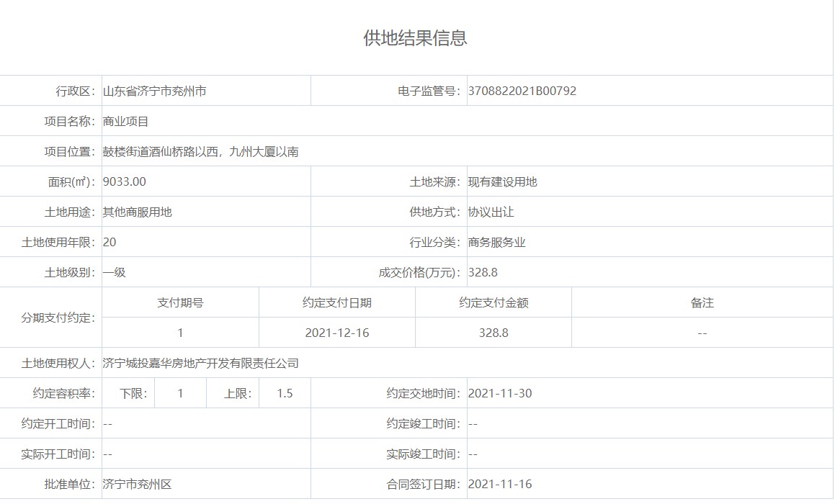Viewport: 835px width, 504px height.
Task: Click the payment date cell 2021-12-16
Action: tap(336, 333)
